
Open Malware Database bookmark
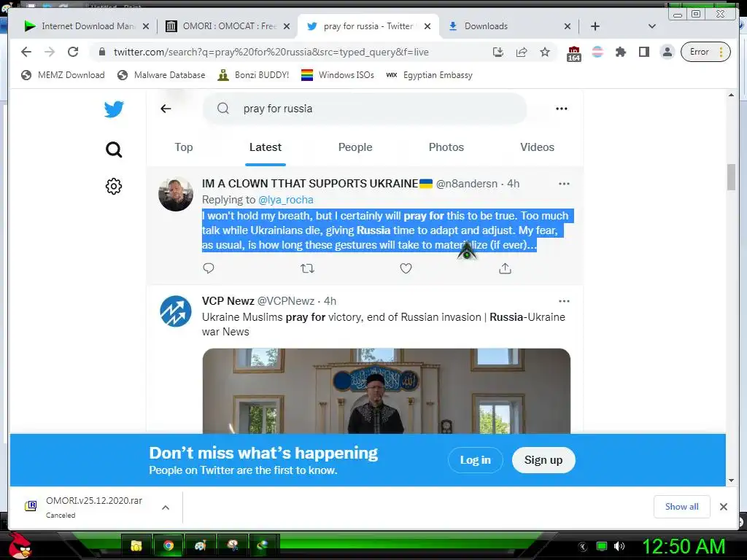pyautogui.click(x=161, y=75)
